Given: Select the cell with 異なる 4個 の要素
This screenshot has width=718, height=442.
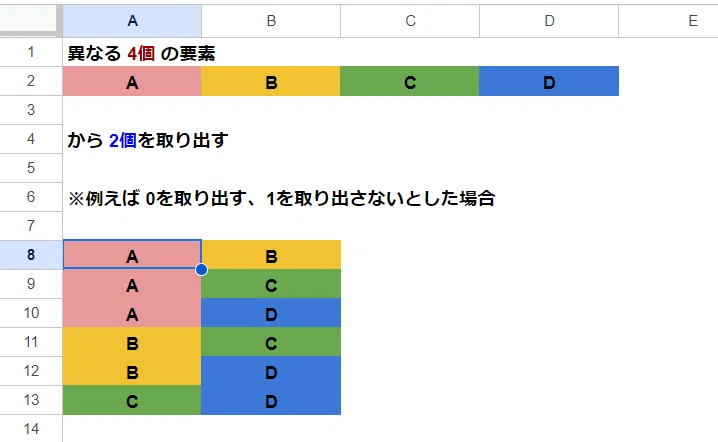Looking at the screenshot, I should click(x=132, y=52).
